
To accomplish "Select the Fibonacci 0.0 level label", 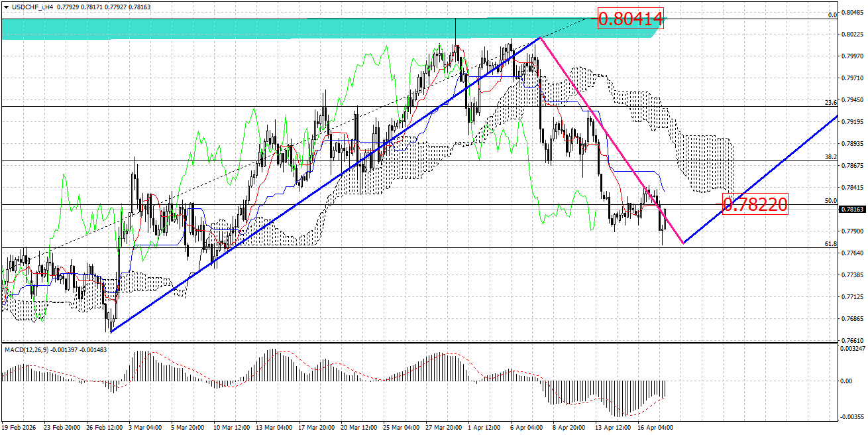I will [832, 15].
